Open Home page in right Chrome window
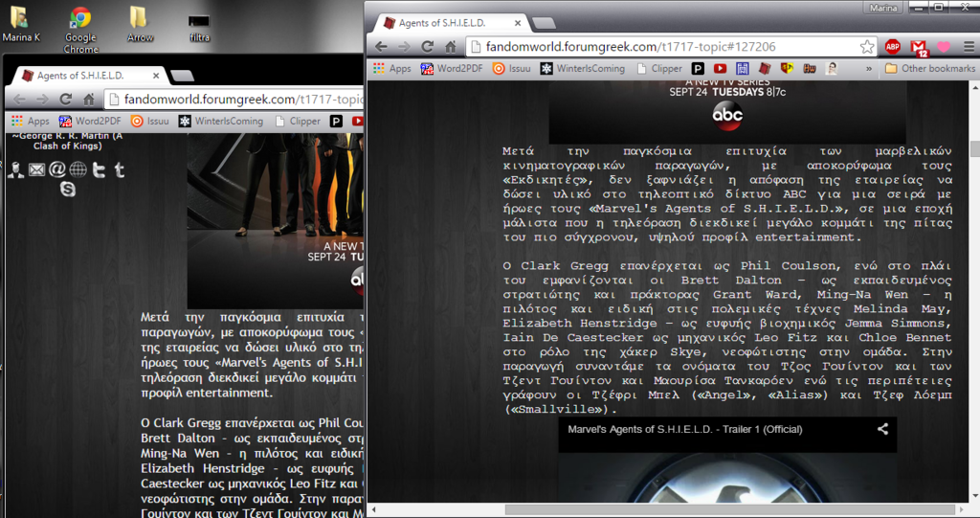Viewport: 980px width, 518px height. coord(451,47)
